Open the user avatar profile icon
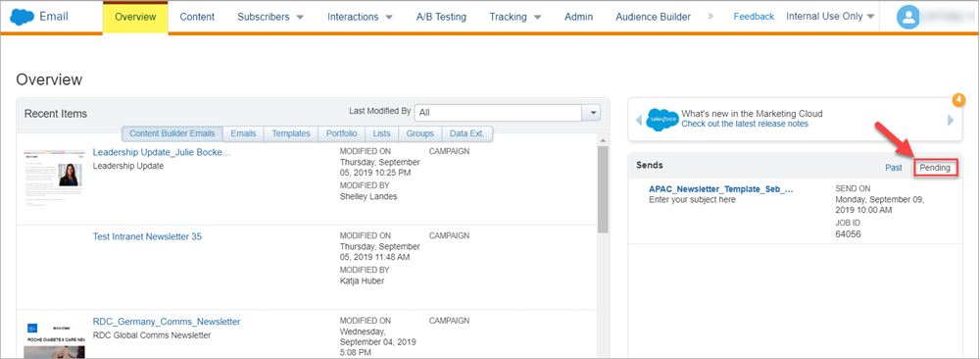Viewport: 980px width, 359px height. pos(908,17)
